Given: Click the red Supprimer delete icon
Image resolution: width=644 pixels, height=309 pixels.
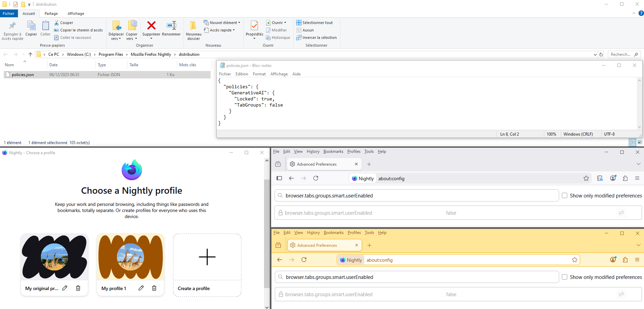Looking at the screenshot, I should [x=151, y=26].
